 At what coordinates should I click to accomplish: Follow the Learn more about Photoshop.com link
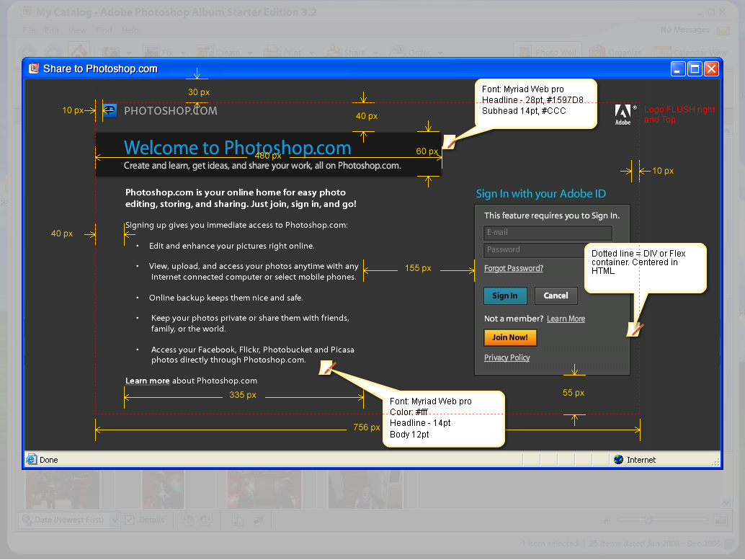(148, 381)
